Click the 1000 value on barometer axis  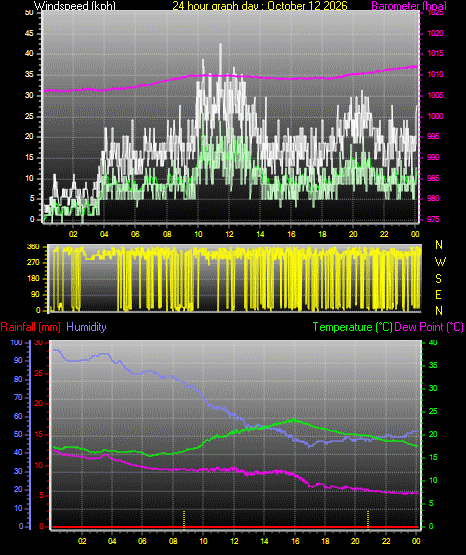tap(435, 116)
